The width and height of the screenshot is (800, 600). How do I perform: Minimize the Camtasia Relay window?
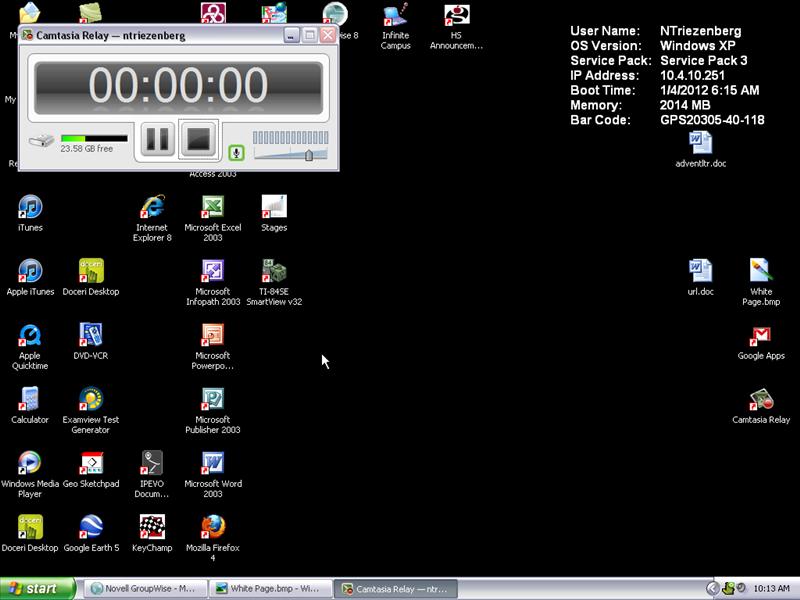(x=291, y=35)
